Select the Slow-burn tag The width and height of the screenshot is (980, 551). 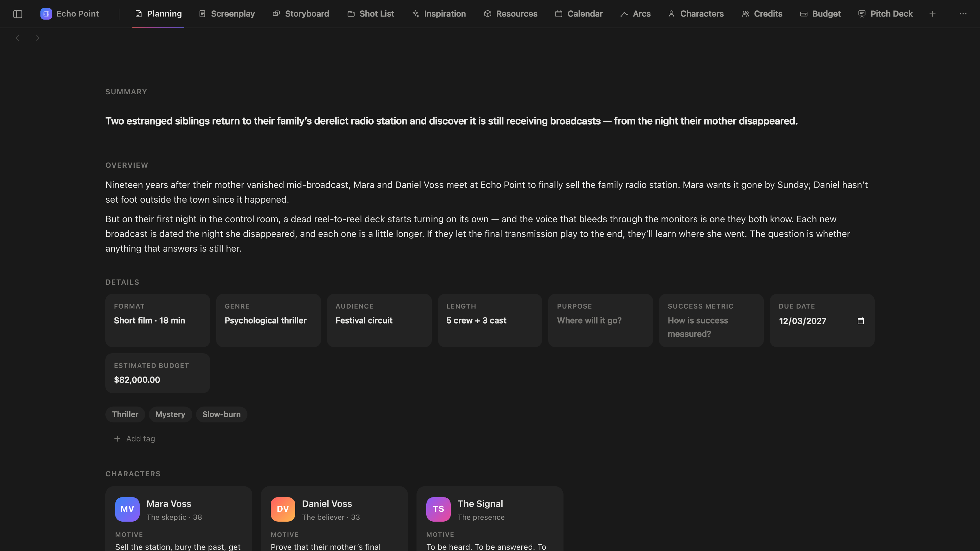pos(221,414)
